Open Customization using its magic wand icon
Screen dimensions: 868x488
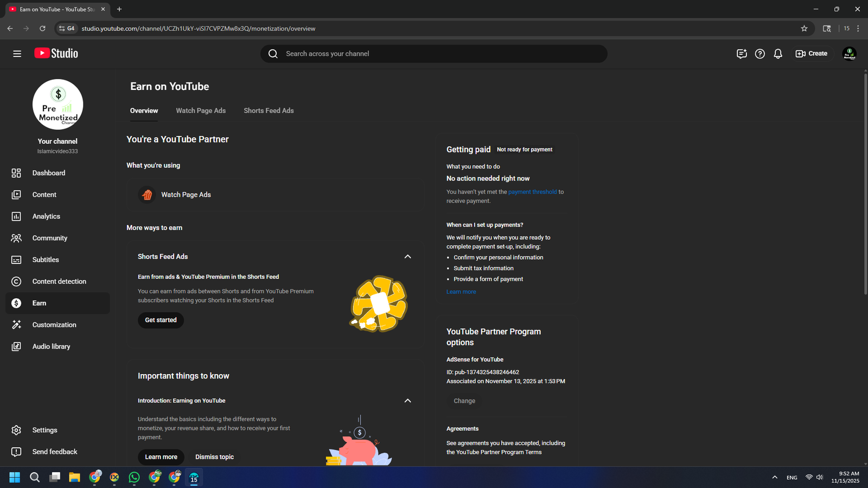click(16, 325)
